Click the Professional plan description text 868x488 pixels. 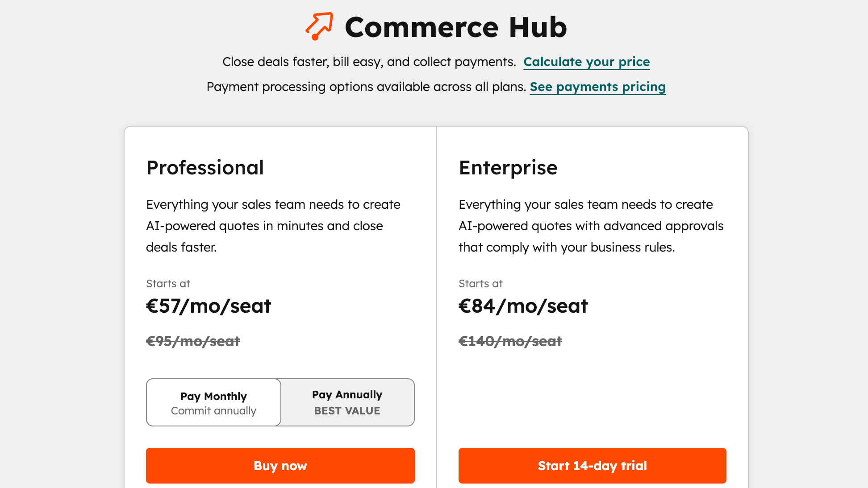[x=272, y=226]
